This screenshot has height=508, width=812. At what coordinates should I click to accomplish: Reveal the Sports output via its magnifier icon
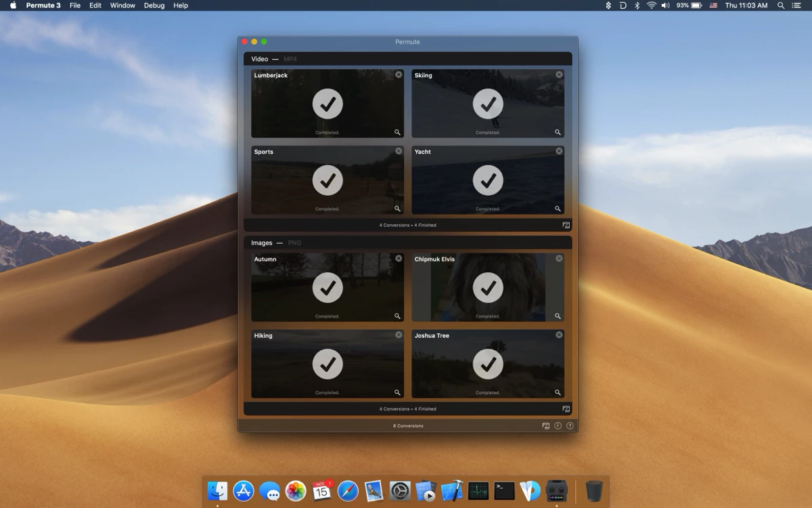pos(397,209)
